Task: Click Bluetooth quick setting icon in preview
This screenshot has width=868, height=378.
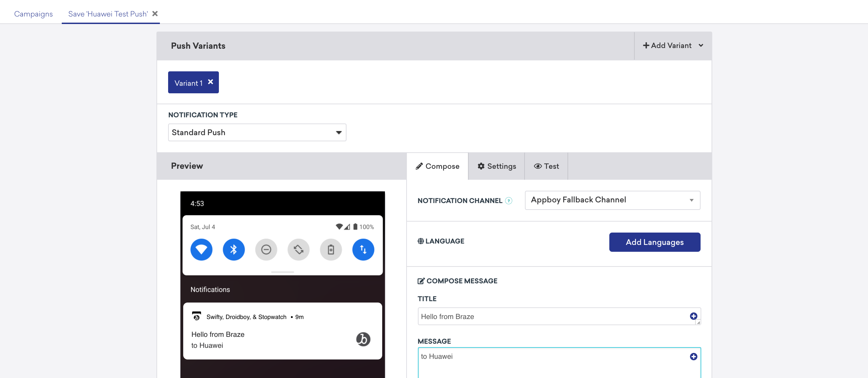Action: (234, 250)
